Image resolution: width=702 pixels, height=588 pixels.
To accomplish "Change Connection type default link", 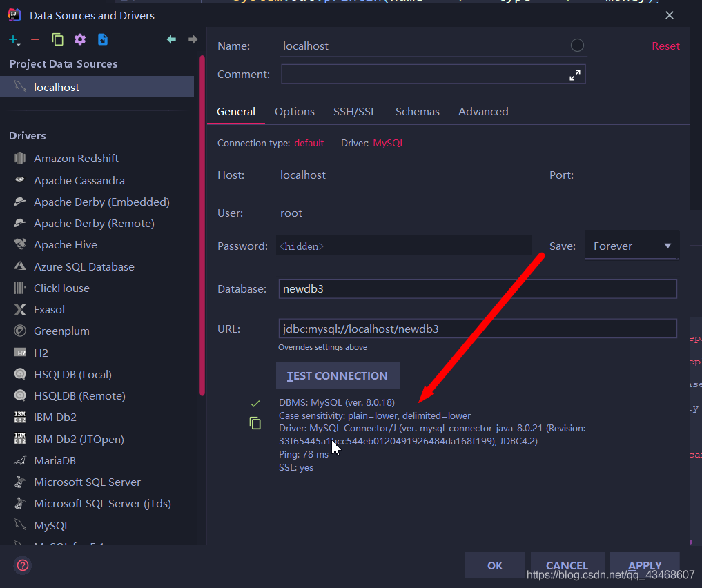I will pyautogui.click(x=309, y=143).
